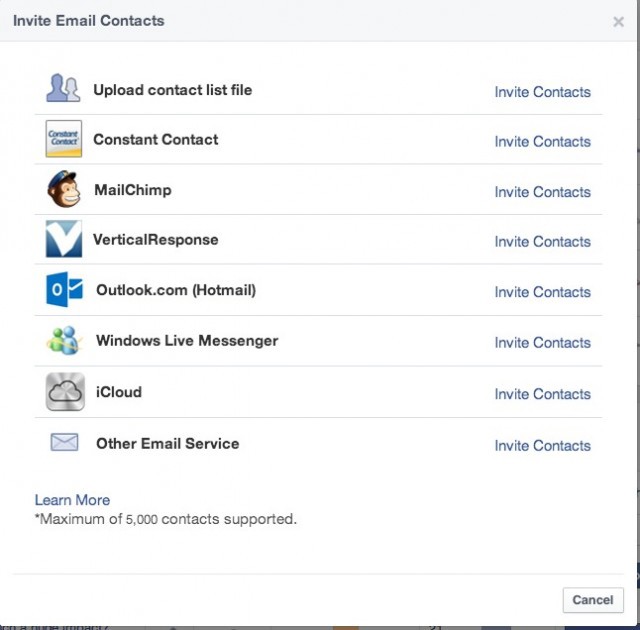Select the "MailChimp" label
640x630 pixels.
133,190
